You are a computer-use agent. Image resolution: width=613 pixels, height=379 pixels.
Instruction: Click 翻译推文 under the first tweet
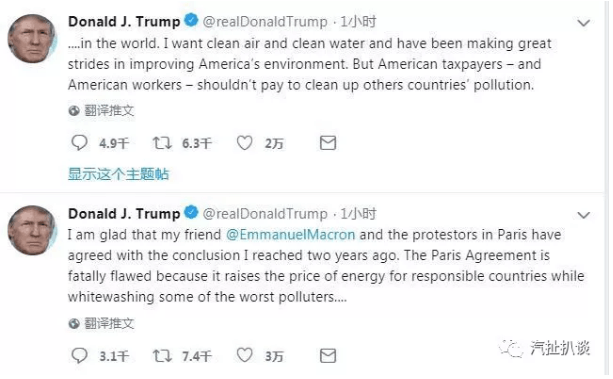click(109, 111)
